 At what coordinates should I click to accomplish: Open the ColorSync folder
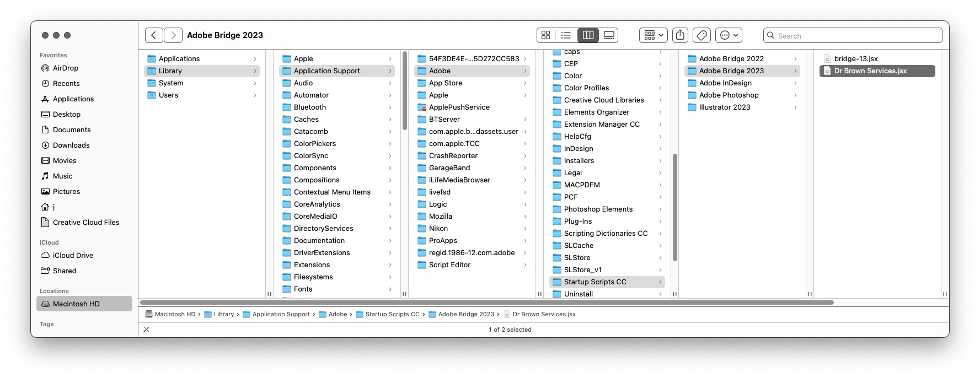pyautogui.click(x=337, y=156)
